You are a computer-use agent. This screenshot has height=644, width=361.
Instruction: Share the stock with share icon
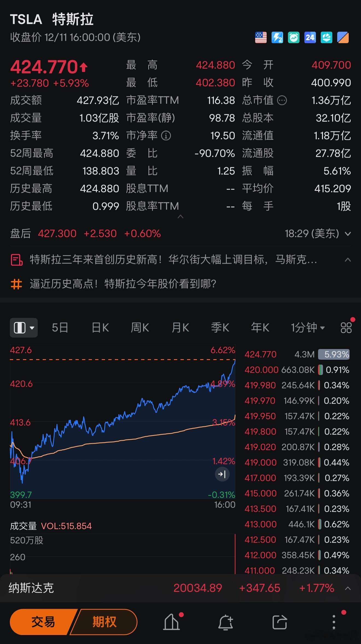(280, 622)
